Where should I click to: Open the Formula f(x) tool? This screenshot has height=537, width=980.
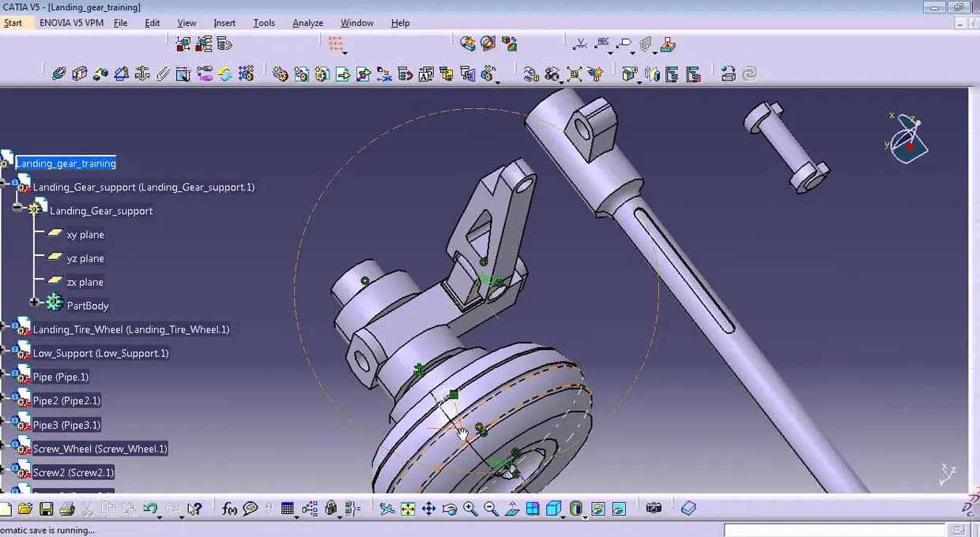229,509
